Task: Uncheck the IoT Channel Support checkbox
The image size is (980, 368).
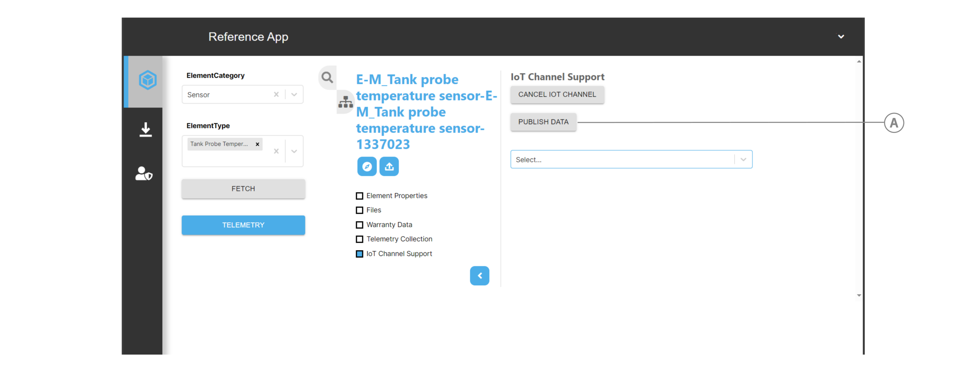Action: coord(360,254)
